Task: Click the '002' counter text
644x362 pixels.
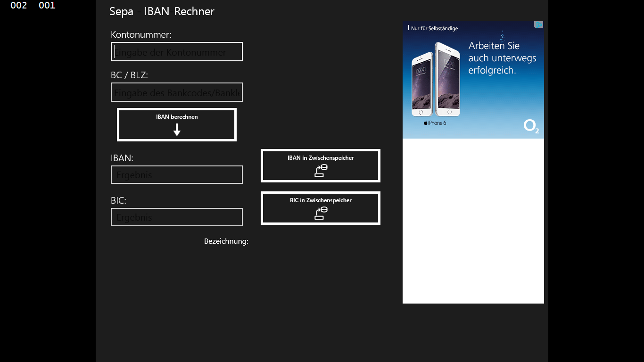Action: pos(19,6)
